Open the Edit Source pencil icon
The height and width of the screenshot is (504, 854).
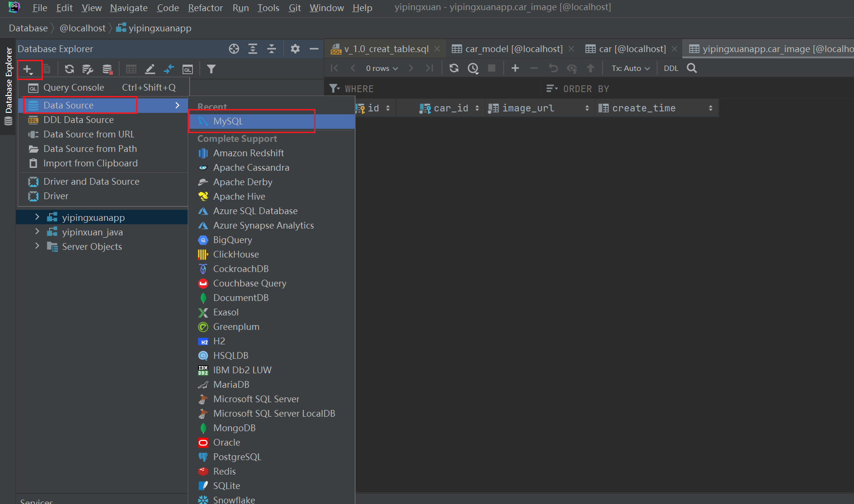[150, 69]
